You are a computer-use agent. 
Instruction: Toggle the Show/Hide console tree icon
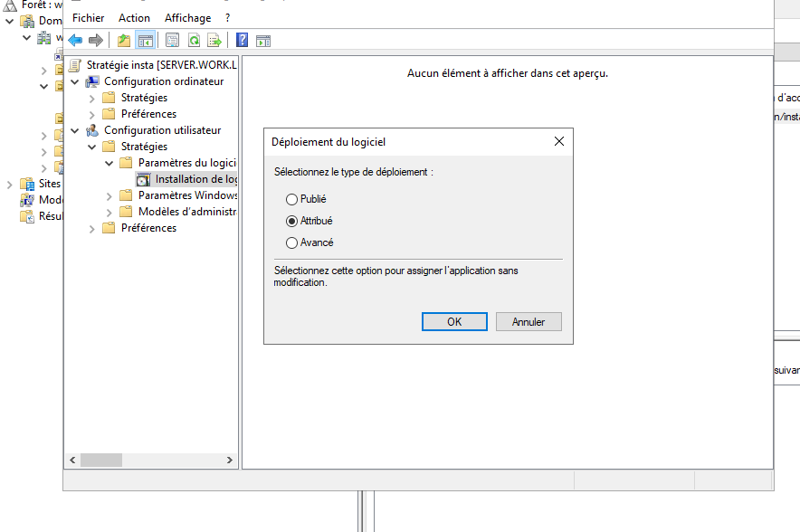point(145,40)
